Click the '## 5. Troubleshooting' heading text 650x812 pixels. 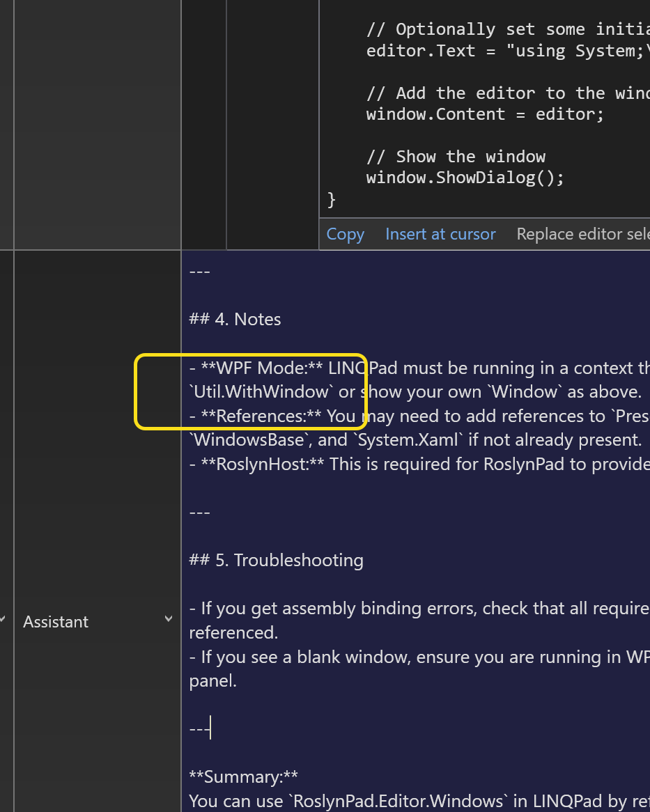[276, 561]
